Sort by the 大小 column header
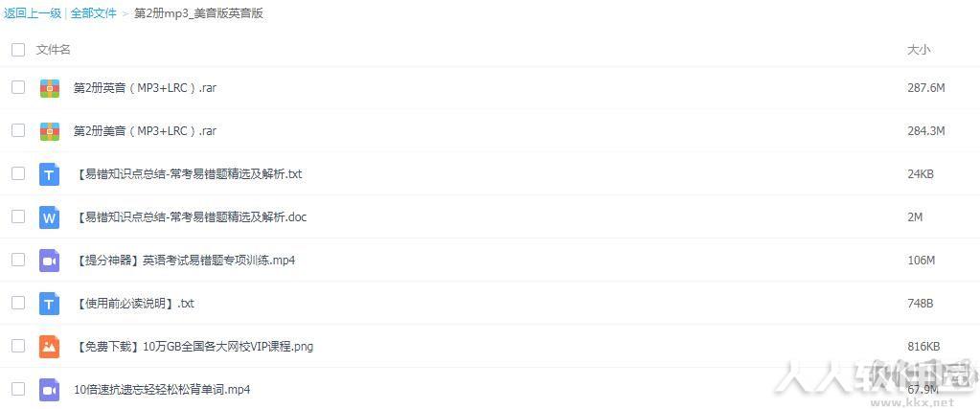Image resolution: width=980 pixels, height=409 pixels. 918,50
